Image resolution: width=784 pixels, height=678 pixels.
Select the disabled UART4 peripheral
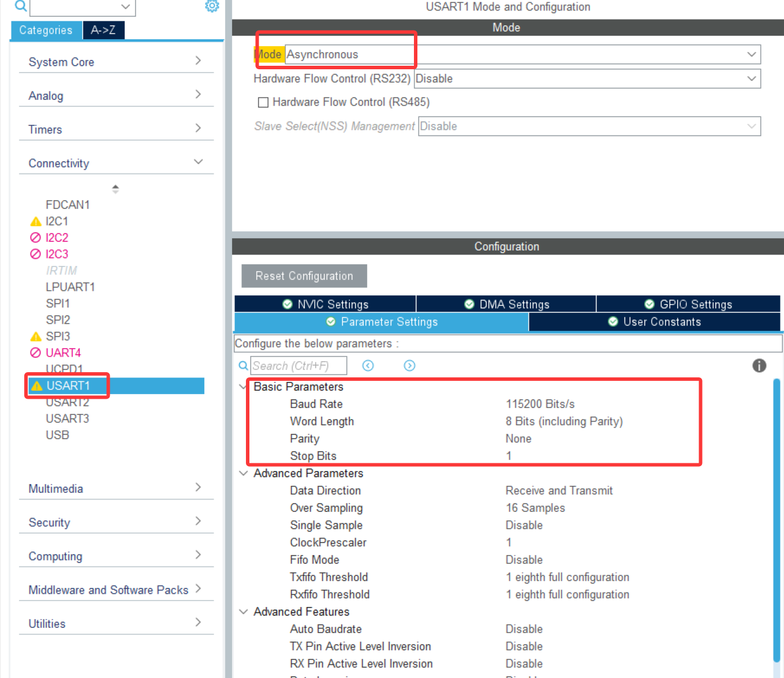coord(63,353)
